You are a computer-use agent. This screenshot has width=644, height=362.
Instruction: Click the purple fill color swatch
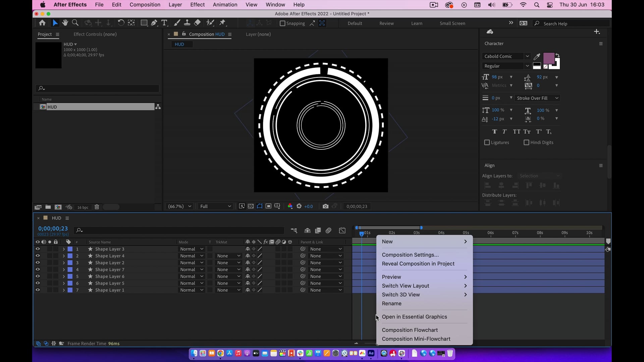pyautogui.click(x=549, y=58)
